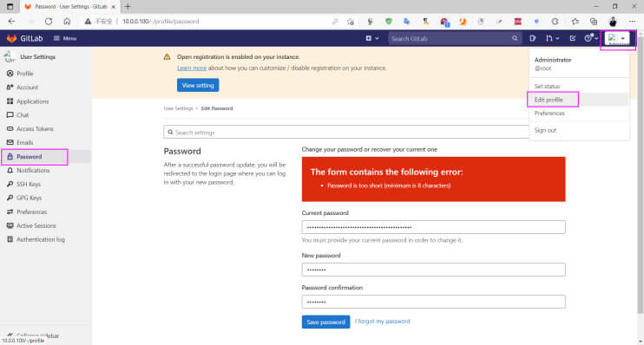
Task: Choose Sign out from user menu
Action: point(545,130)
